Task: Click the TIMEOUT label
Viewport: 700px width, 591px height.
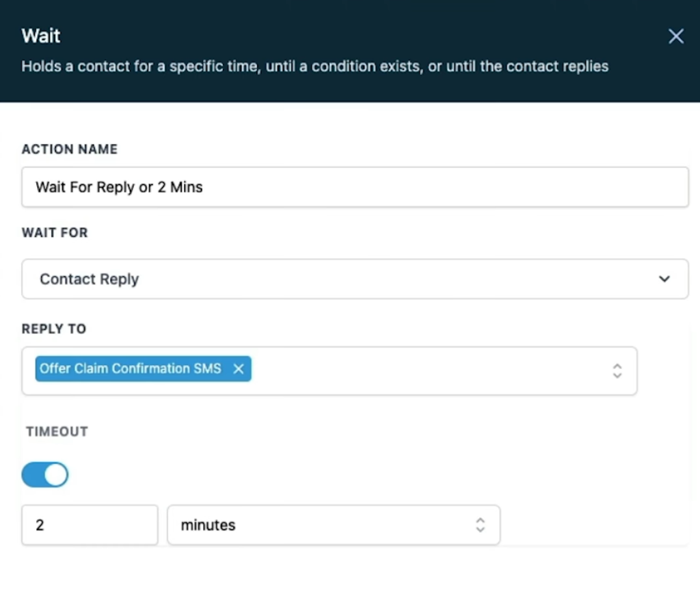Action: tap(57, 431)
